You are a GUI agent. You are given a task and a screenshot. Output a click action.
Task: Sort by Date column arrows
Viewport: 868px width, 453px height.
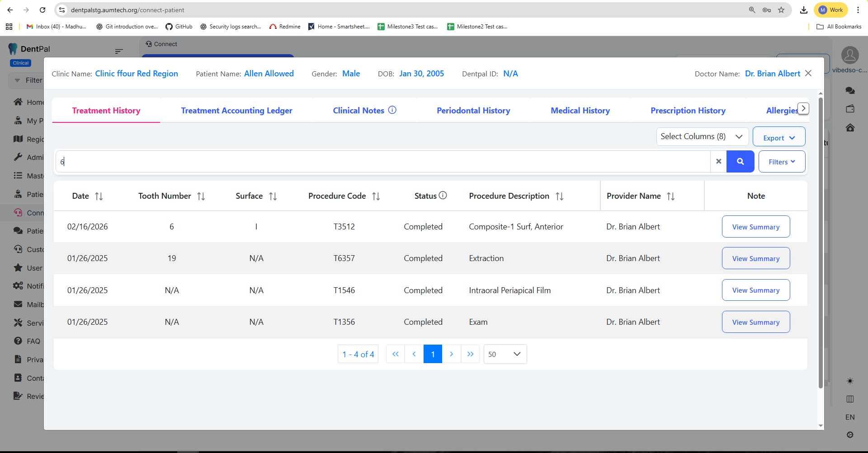pos(99,196)
